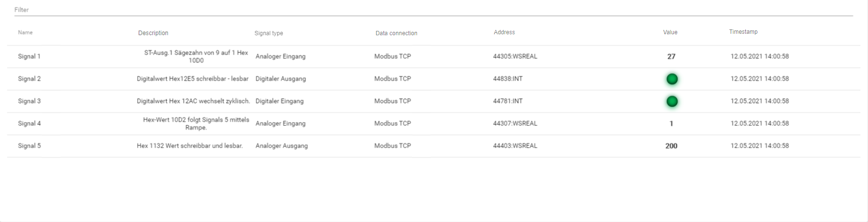868x222 pixels.
Task: Click the value 200 for Signal 5
Action: (x=671, y=146)
